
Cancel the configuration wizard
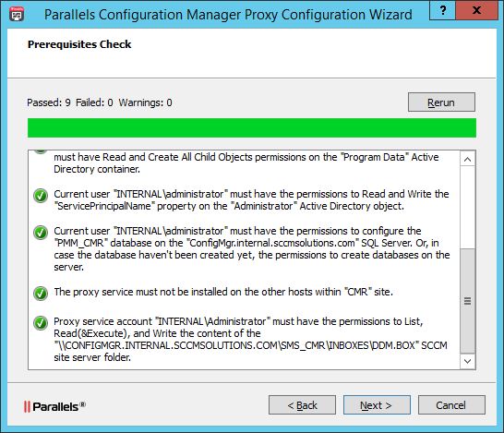[x=451, y=405]
